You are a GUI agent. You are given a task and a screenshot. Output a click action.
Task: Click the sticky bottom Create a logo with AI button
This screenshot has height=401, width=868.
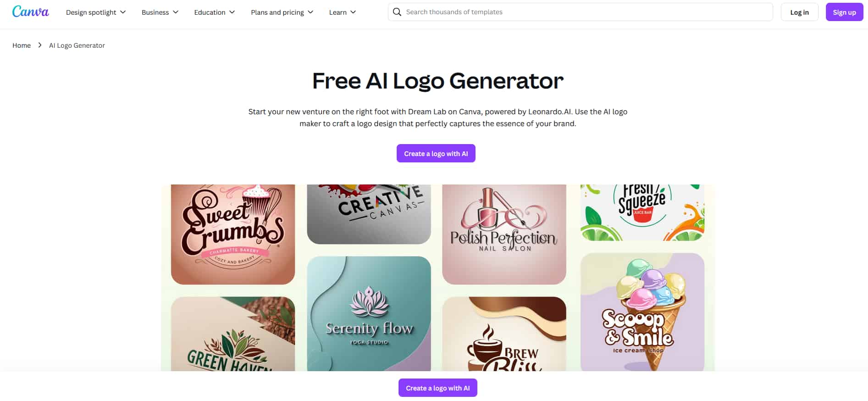[437, 388]
